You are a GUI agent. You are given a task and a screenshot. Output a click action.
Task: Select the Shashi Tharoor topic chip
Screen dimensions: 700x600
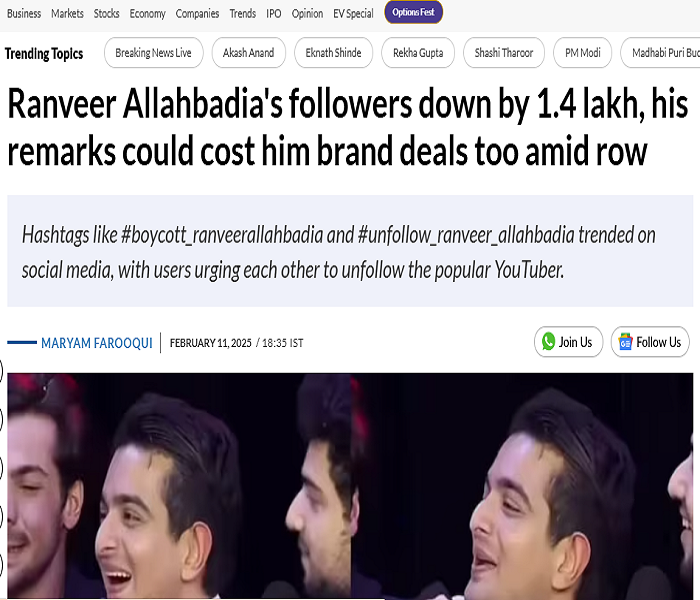(x=504, y=53)
